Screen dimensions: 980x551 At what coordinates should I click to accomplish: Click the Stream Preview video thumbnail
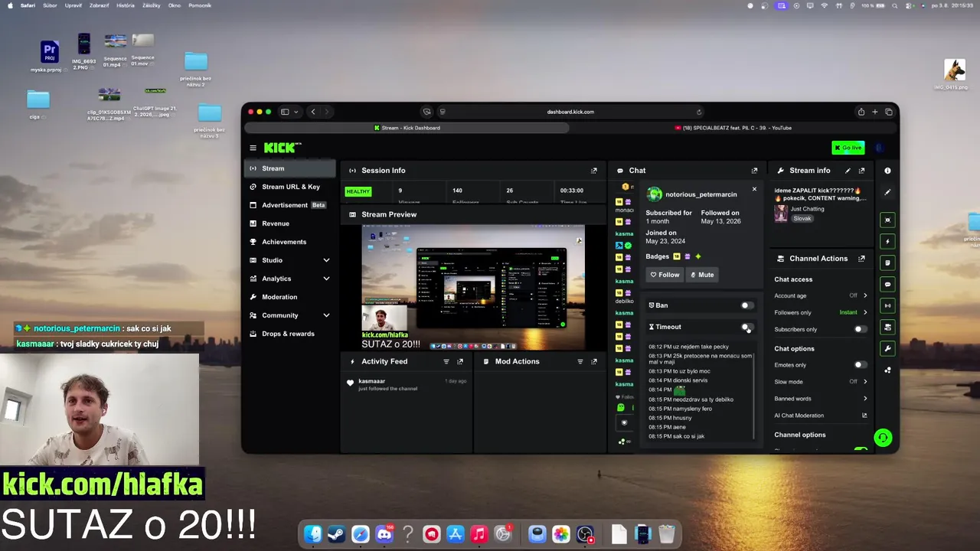pyautogui.click(x=473, y=287)
